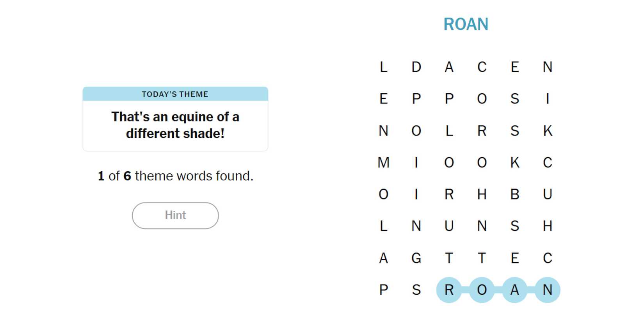
Task: Click the theme clue about equine shade
Action: tap(175, 125)
